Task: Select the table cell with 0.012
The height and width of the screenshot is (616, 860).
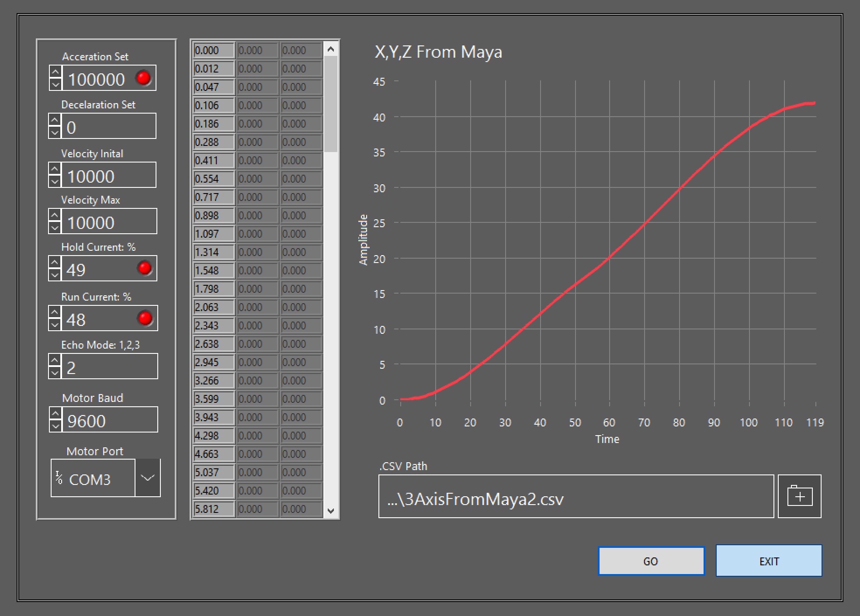Action: click(214, 69)
